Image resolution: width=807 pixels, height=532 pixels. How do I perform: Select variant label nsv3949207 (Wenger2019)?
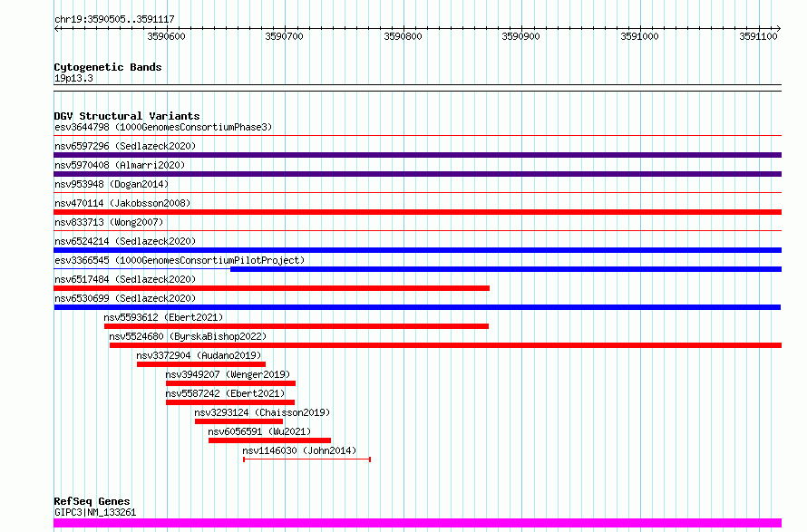point(228,374)
